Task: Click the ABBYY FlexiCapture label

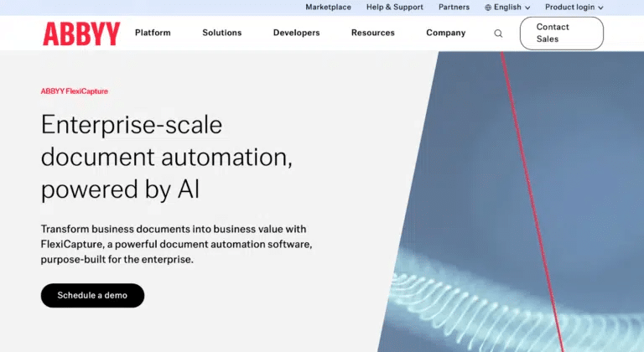Action: [75, 91]
